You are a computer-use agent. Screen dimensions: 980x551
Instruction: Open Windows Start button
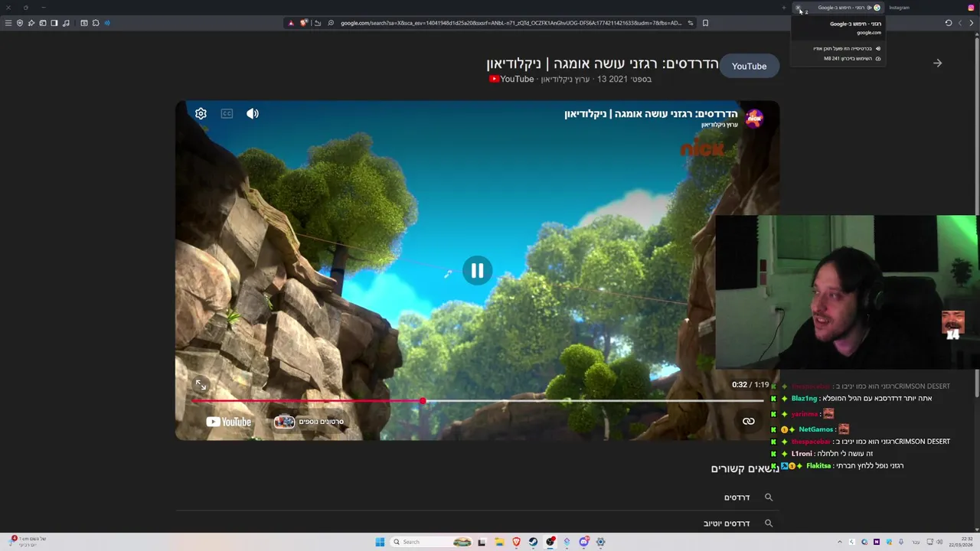pyautogui.click(x=380, y=542)
